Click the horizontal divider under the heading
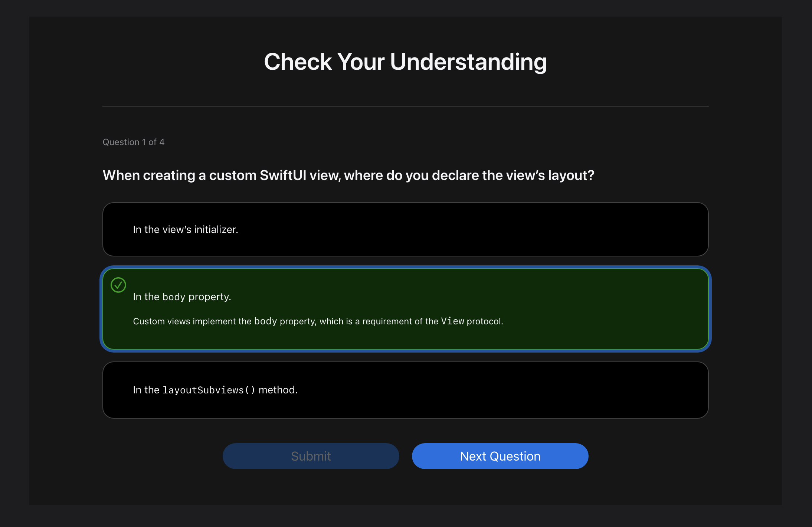The width and height of the screenshot is (812, 527). [405, 106]
